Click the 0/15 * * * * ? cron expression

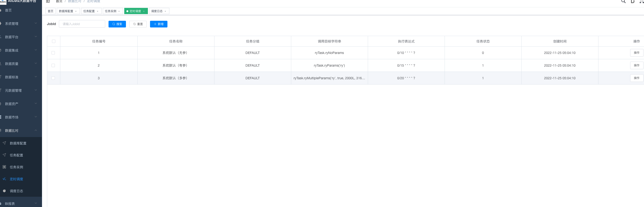click(406, 65)
